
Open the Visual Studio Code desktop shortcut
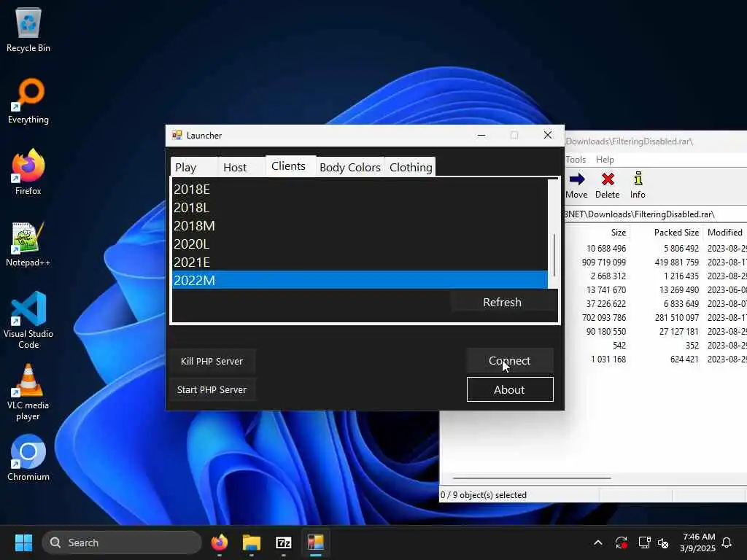pyautogui.click(x=28, y=320)
